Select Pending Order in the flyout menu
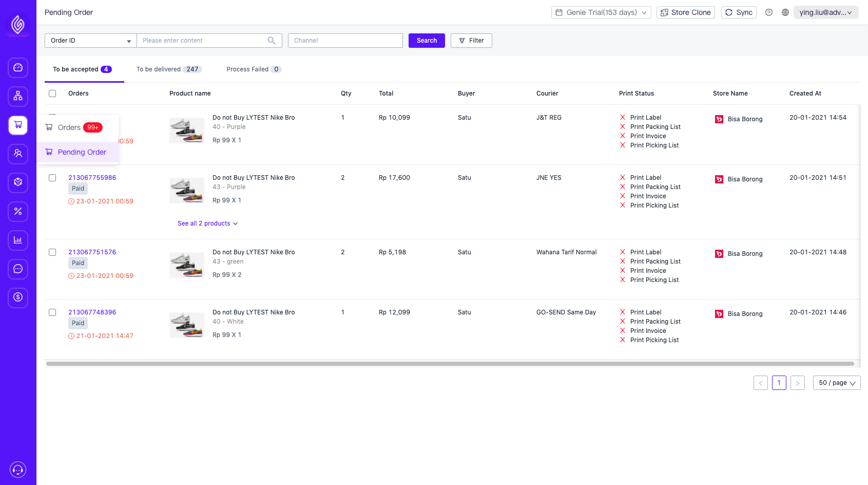Viewport: 868px width, 485px height. coord(82,152)
